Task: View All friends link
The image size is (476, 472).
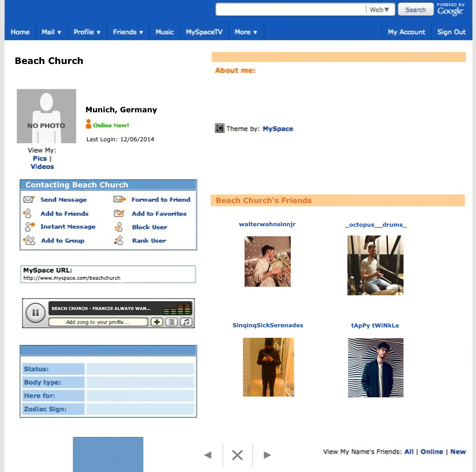Action: 409,451
